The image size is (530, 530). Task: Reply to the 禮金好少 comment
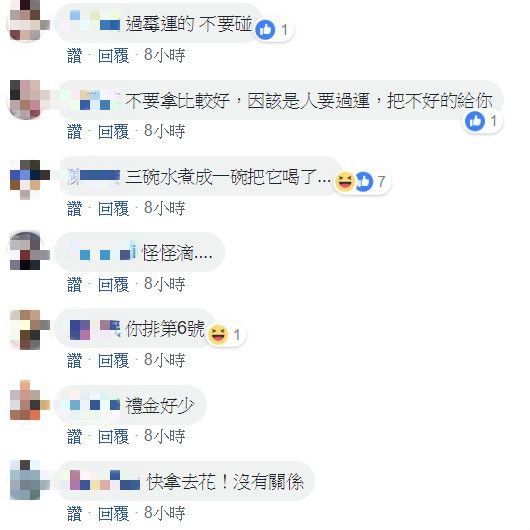113,437
